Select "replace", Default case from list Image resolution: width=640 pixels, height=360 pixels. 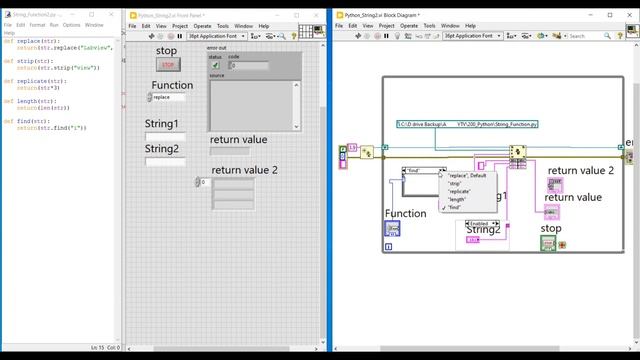[467, 176]
